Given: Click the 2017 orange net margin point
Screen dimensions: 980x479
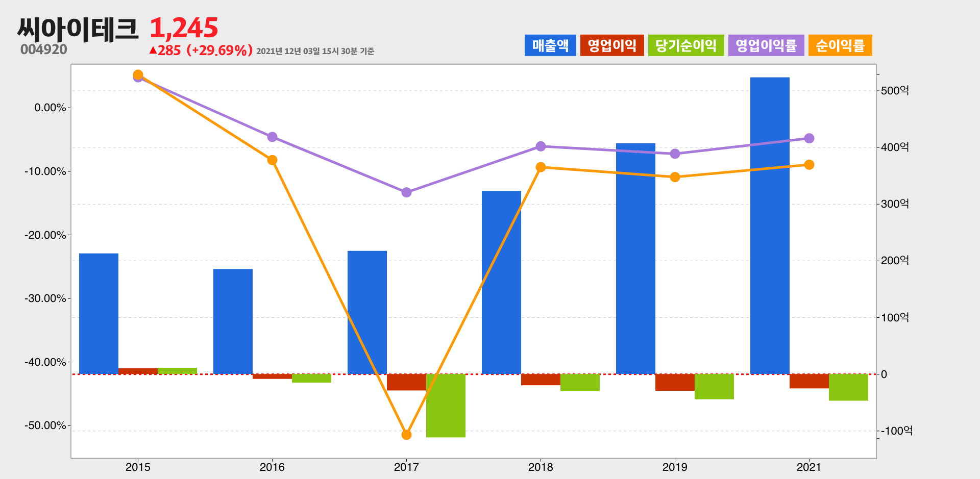Looking at the screenshot, I should tap(406, 435).
